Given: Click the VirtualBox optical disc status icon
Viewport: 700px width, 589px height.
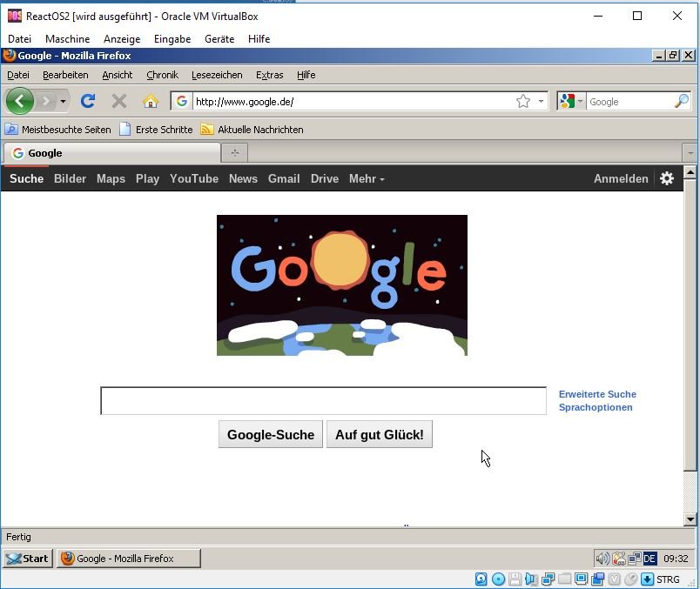Looking at the screenshot, I should (x=498, y=579).
